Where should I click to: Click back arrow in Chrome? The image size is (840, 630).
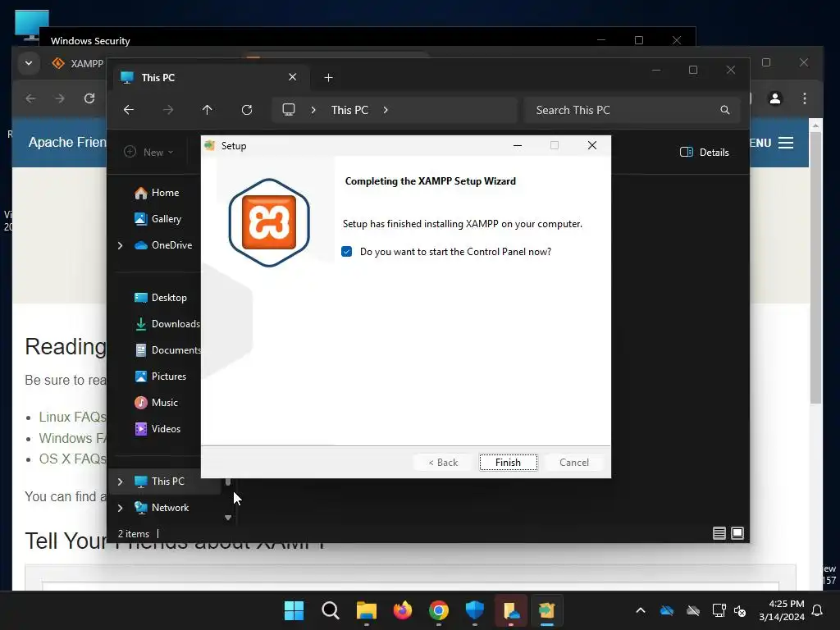(30, 98)
